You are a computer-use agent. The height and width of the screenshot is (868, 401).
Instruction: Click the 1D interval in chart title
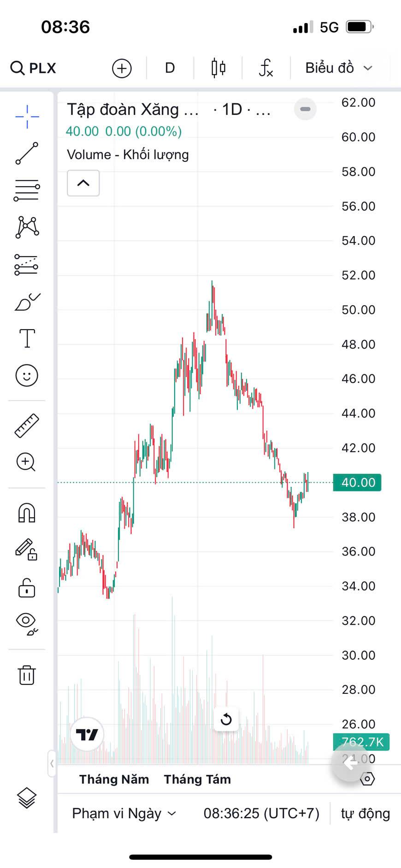[232, 110]
